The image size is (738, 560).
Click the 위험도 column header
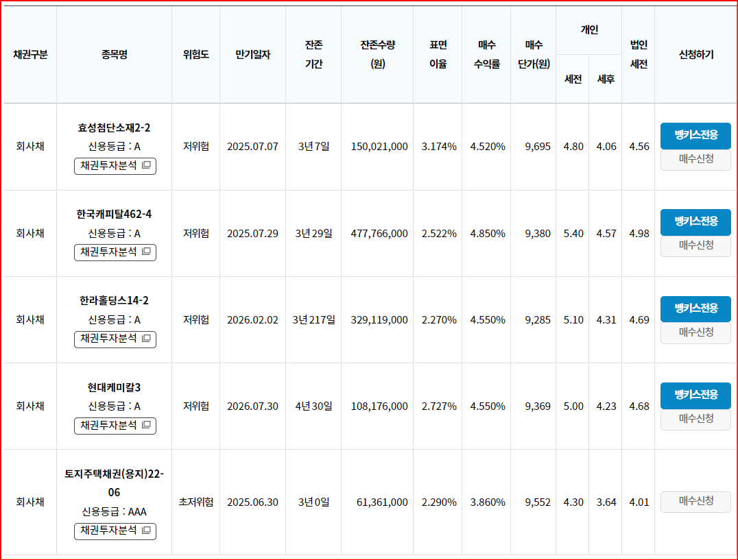[195, 55]
